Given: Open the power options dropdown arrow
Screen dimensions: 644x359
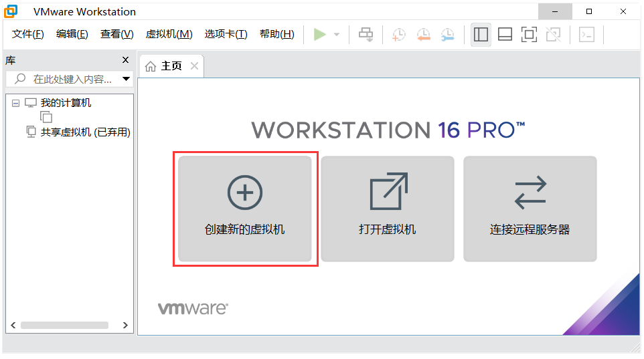Looking at the screenshot, I should (x=337, y=35).
